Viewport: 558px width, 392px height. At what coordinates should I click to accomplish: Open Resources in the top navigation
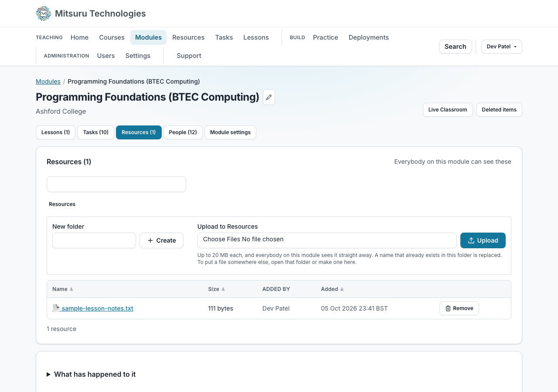[188, 37]
